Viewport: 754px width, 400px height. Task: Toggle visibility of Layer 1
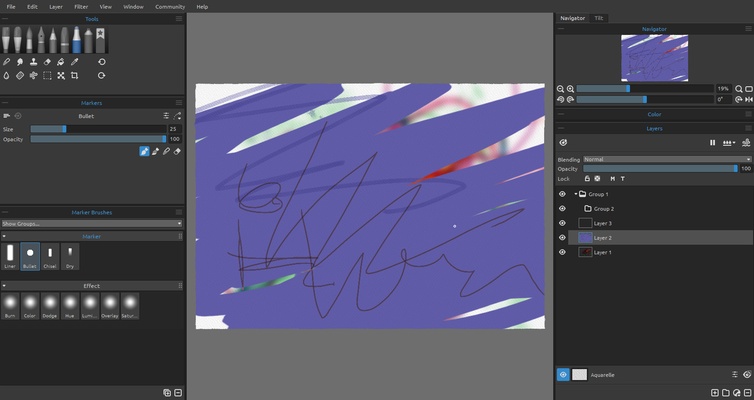point(562,252)
